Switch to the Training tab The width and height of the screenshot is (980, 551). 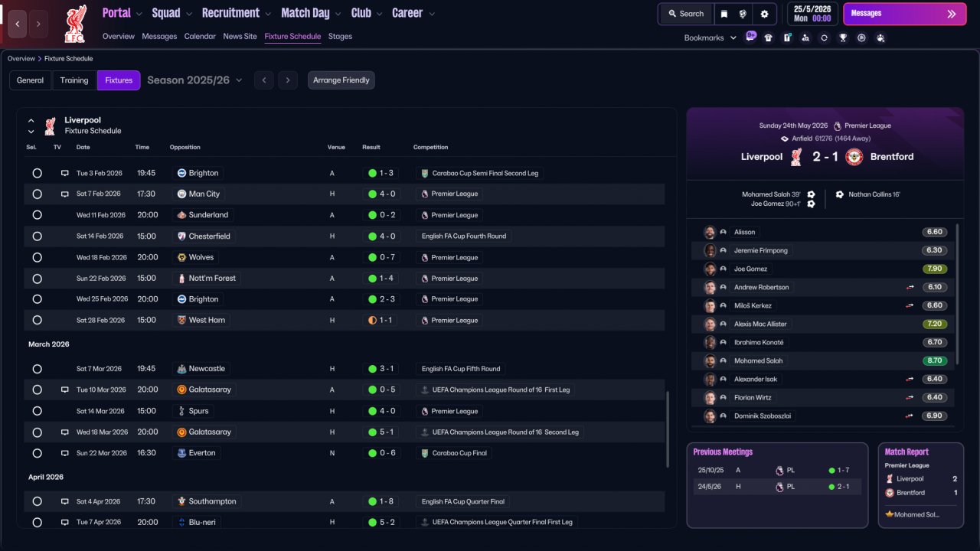click(74, 80)
